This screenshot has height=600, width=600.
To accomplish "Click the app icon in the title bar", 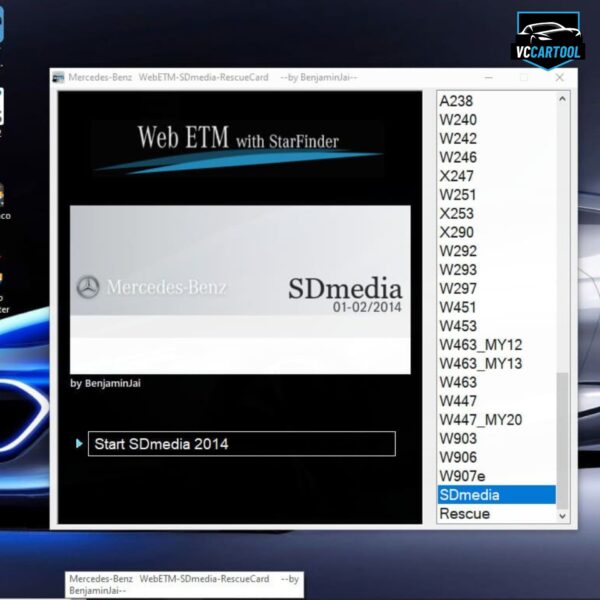I will (x=58, y=78).
